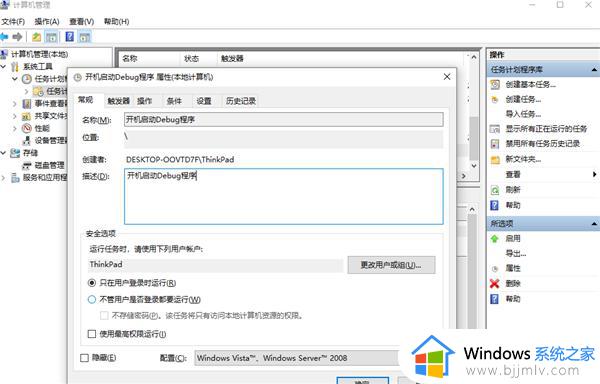The image size is (600, 384).
Task: Click the Up one level folder icon
Action: pos(36,37)
